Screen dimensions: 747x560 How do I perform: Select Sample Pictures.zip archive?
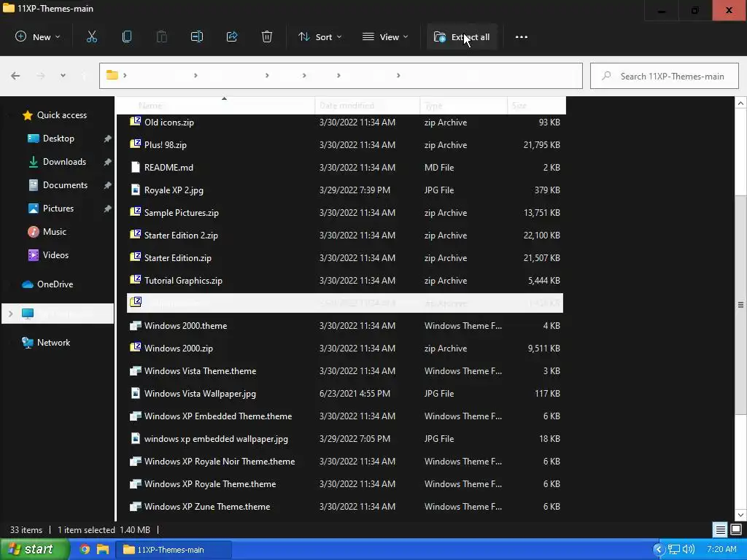(345, 213)
